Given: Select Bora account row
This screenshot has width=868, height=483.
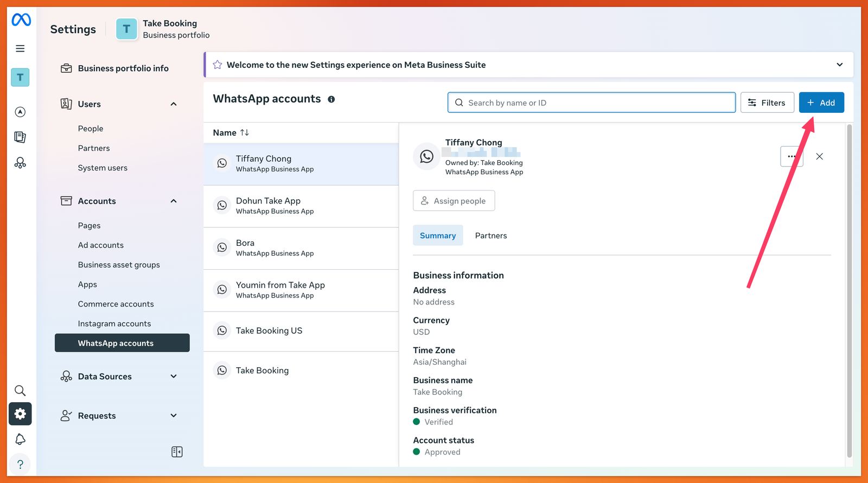Looking at the screenshot, I should [301, 249].
